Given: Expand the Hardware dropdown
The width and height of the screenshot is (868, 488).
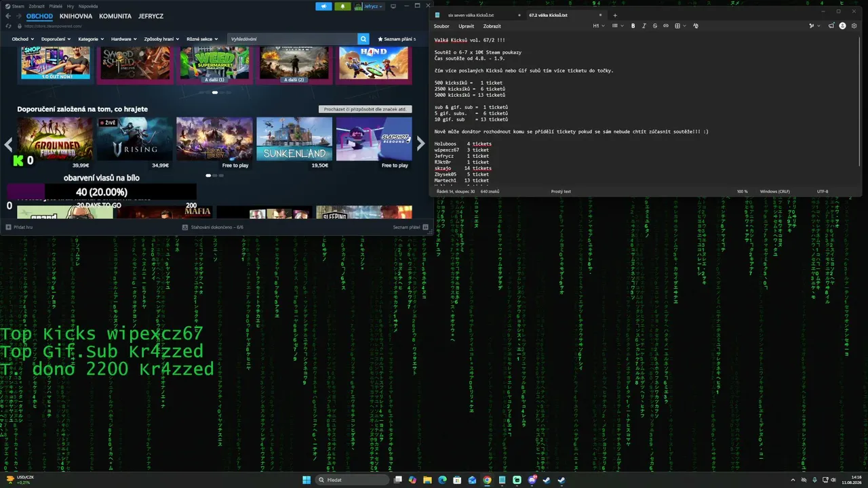Looking at the screenshot, I should (x=124, y=39).
